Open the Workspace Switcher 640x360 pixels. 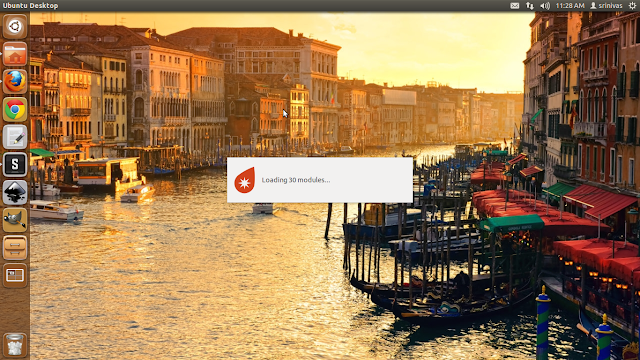(15, 276)
